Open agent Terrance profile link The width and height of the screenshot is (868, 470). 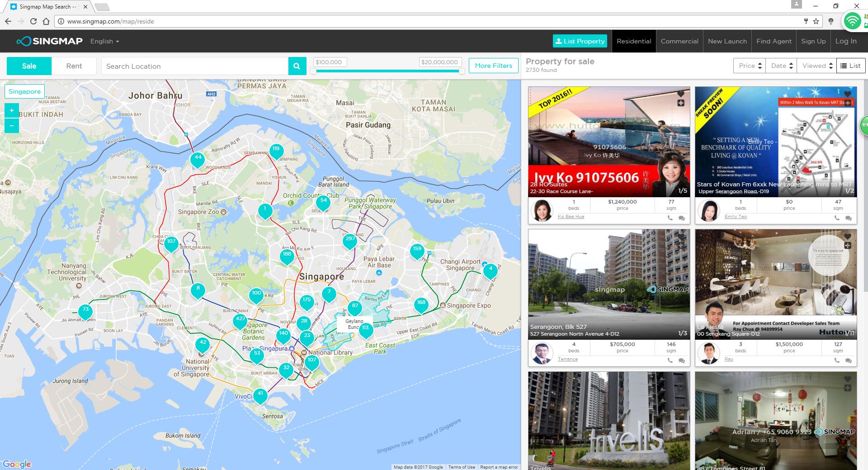point(567,359)
